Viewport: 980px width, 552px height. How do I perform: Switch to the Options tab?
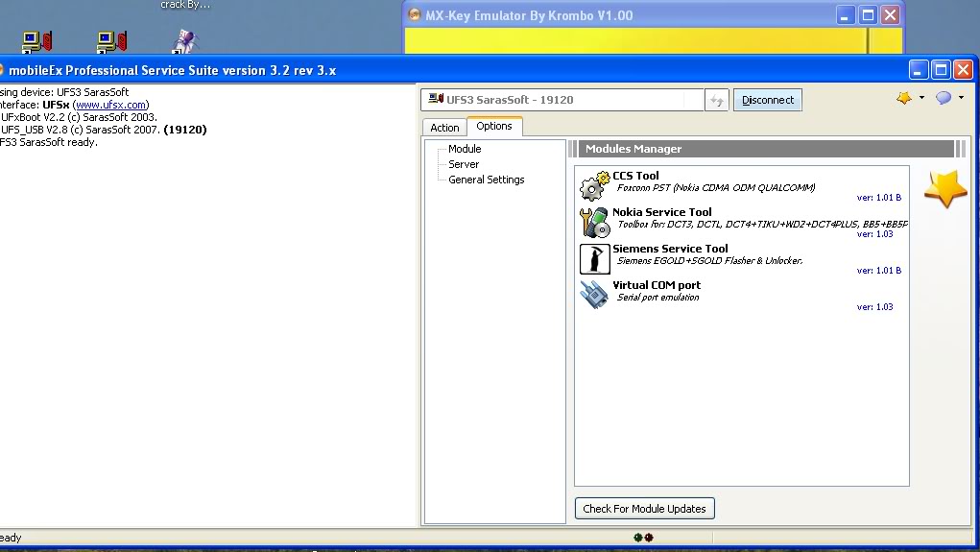(494, 126)
